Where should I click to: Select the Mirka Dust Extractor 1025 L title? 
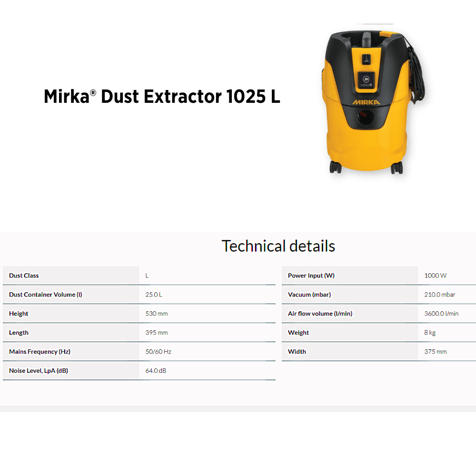click(162, 97)
